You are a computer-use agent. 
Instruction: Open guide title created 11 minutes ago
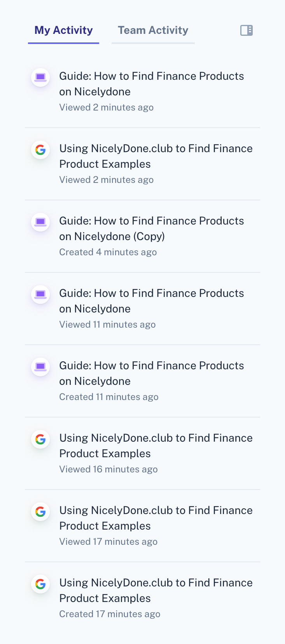coord(151,373)
